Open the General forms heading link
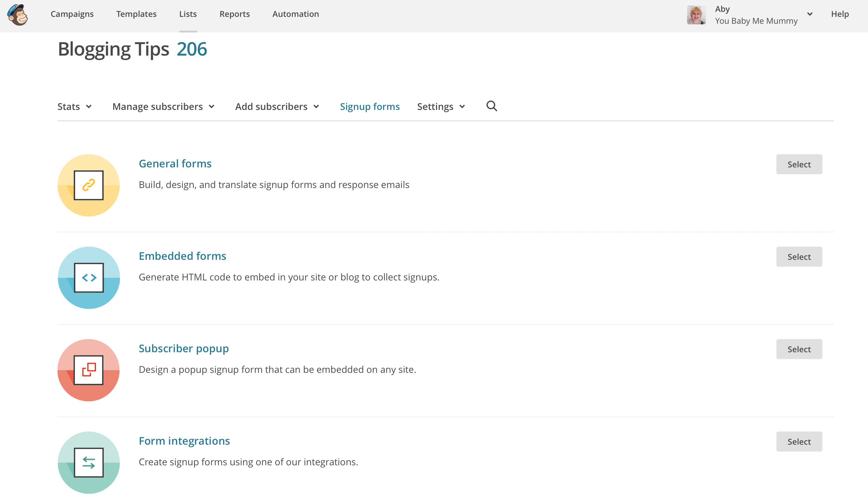The width and height of the screenshot is (868, 499). 175,164
